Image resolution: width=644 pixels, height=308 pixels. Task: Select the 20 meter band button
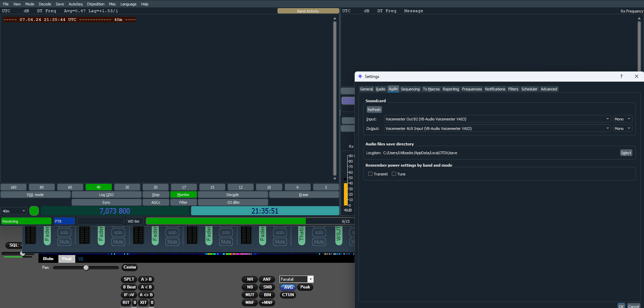155,187
